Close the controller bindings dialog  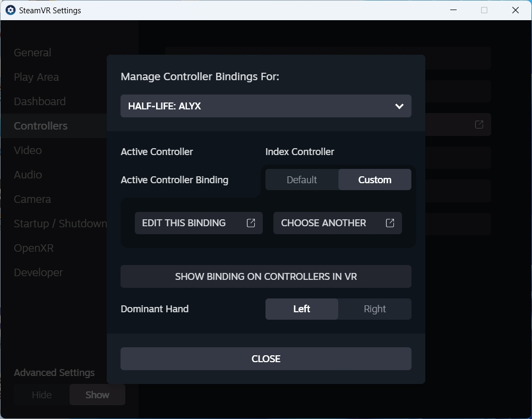[x=265, y=358]
